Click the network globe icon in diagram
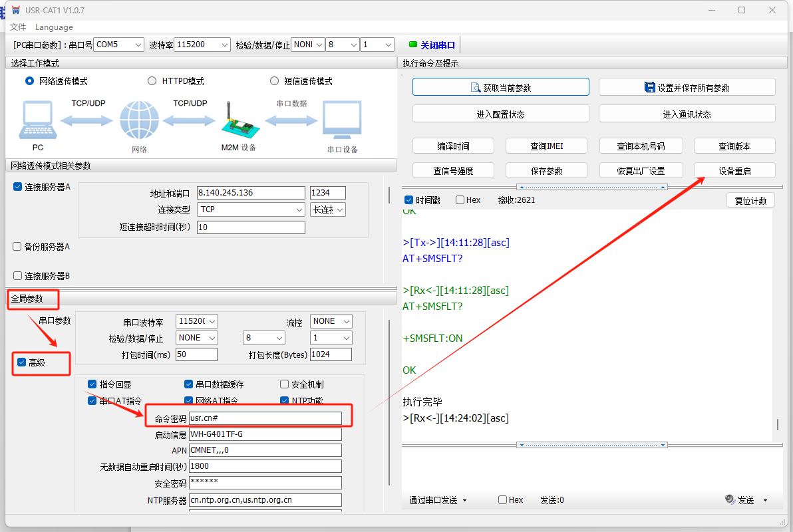The image size is (793, 532). tap(139, 121)
